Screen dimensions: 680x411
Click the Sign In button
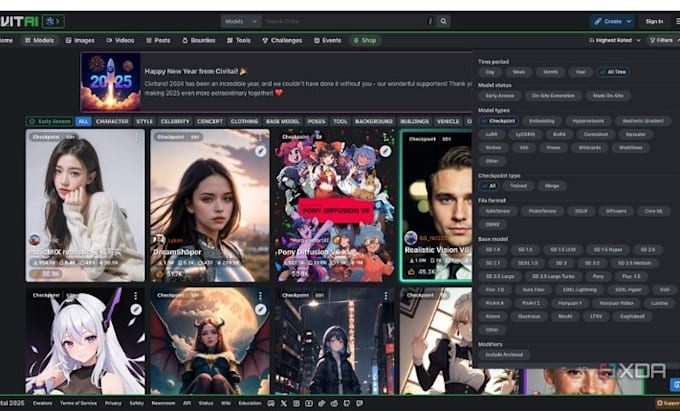pos(654,21)
